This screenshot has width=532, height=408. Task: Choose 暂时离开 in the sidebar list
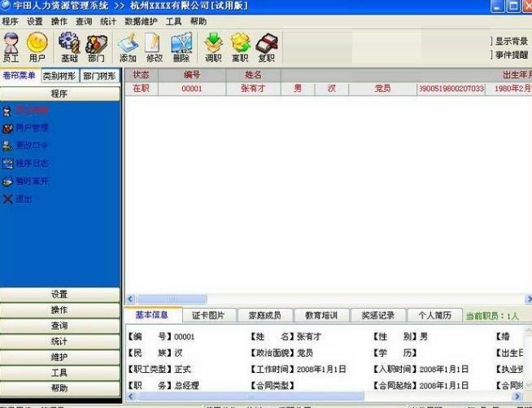click(25, 181)
